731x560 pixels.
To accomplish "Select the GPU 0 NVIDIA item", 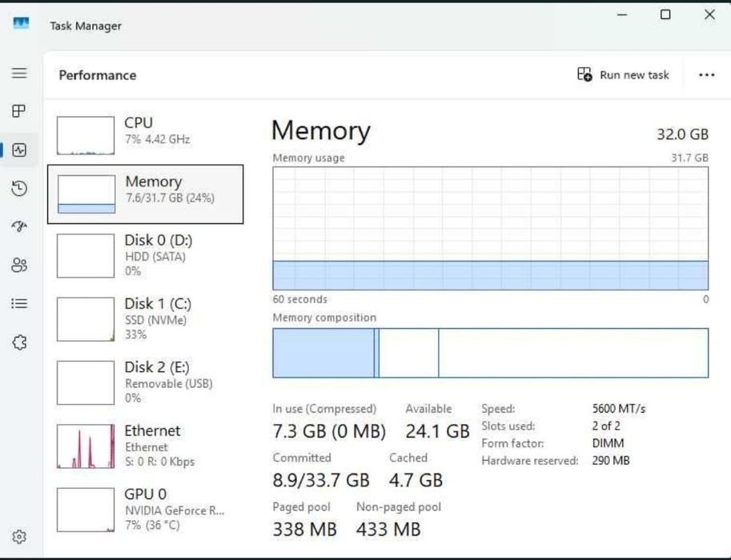I will [x=146, y=509].
